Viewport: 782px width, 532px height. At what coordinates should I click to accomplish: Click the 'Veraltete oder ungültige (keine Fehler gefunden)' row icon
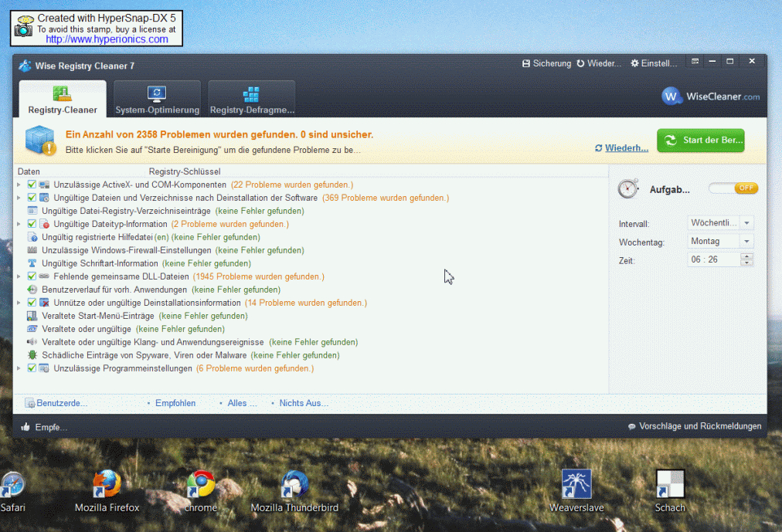coord(32,329)
